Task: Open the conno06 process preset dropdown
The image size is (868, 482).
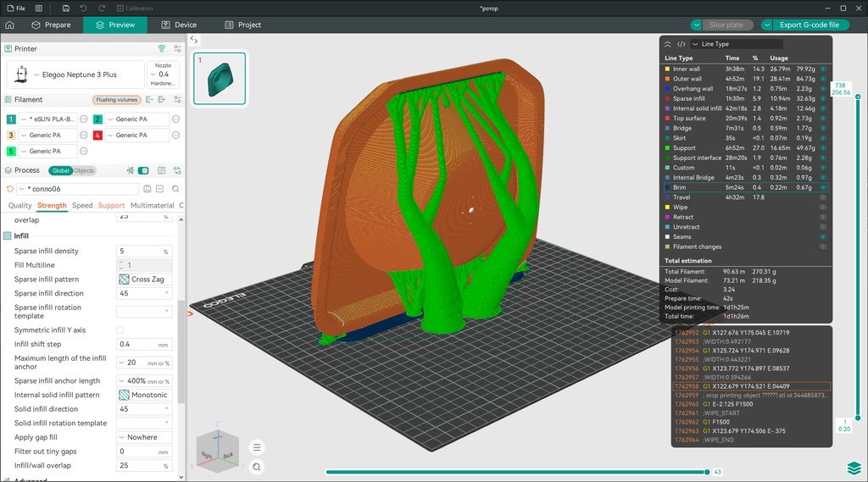Action: tap(77, 189)
